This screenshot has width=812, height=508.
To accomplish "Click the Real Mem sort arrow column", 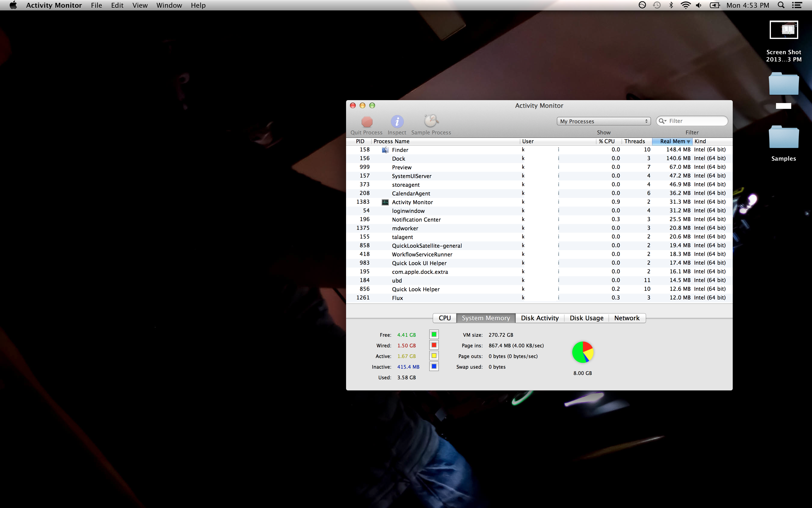I will [x=672, y=142].
